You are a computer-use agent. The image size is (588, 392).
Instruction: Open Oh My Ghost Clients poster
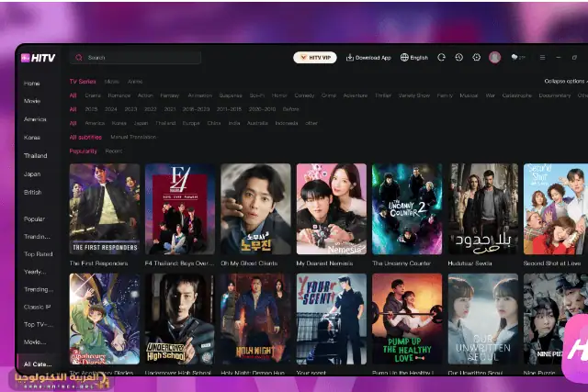(255, 209)
